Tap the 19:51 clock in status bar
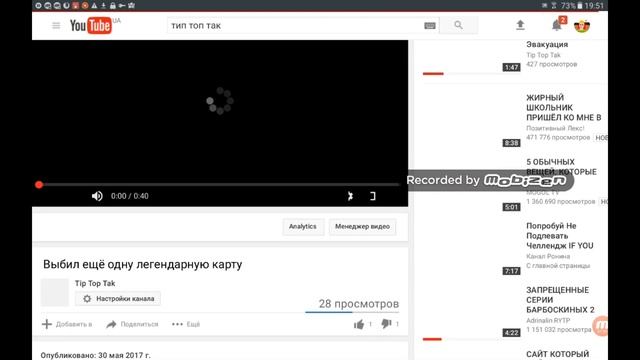640x360 pixels. pyautogui.click(x=594, y=5)
